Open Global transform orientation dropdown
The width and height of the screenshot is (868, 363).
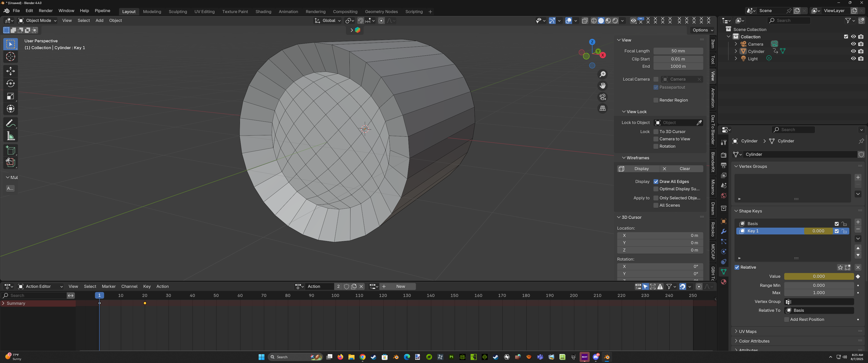click(x=328, y=20)
